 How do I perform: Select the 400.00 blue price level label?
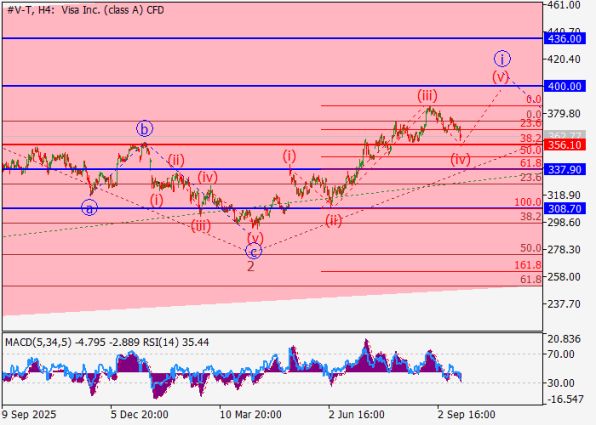(x=565, y=86)
